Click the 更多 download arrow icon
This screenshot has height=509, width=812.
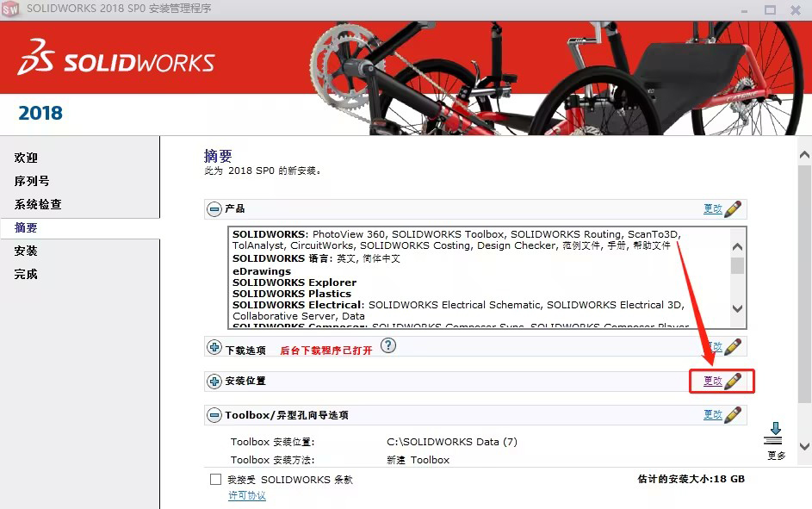[x=775, y=434]
